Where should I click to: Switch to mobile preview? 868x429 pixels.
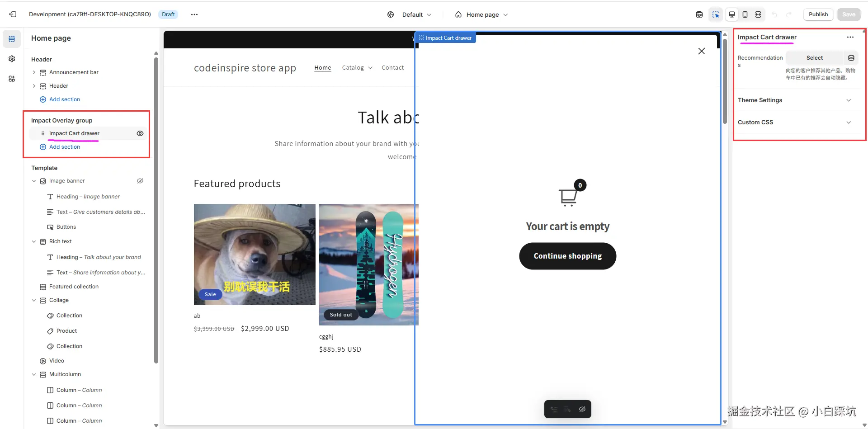(745, 14)
